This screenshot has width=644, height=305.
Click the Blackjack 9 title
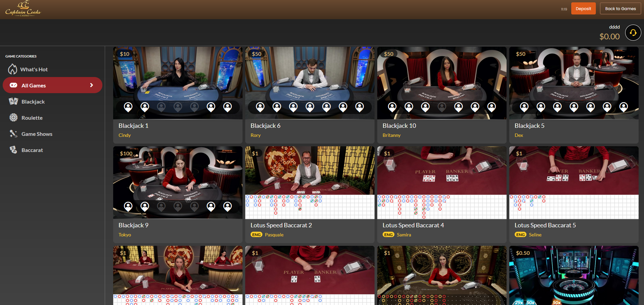click(133, 225)
